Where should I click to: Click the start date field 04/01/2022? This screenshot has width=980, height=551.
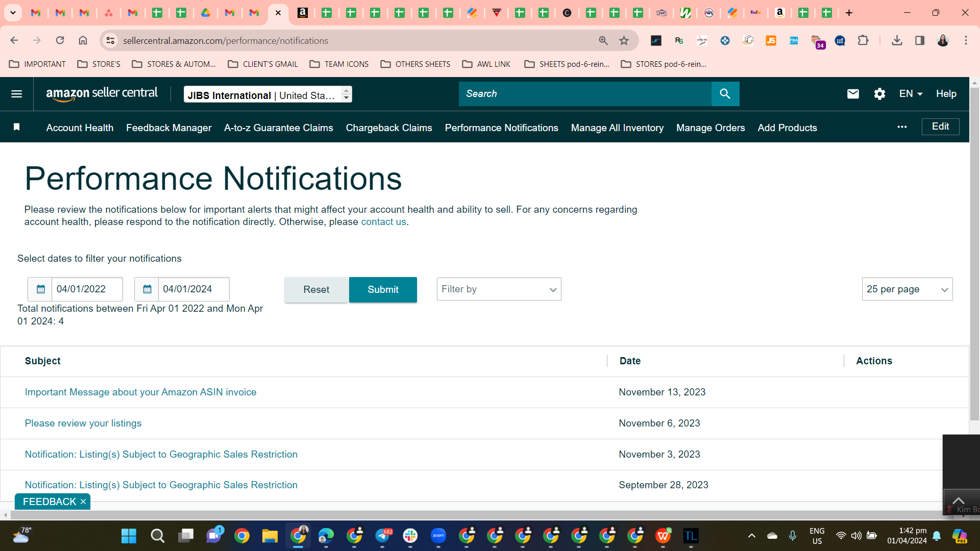[87, 289]
